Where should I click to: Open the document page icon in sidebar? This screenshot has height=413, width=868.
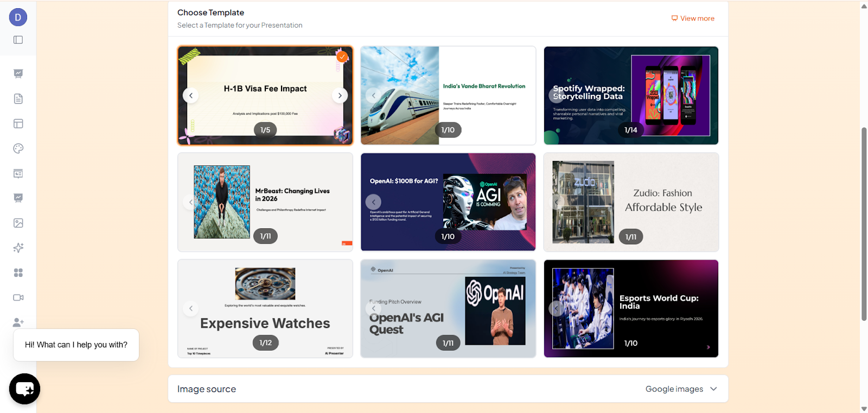18,99
